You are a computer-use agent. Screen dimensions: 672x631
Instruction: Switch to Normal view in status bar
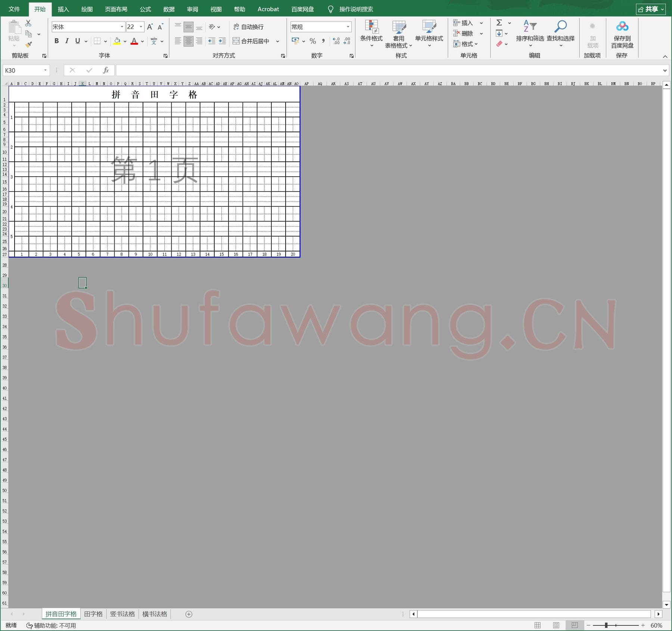tap(538, 625)
